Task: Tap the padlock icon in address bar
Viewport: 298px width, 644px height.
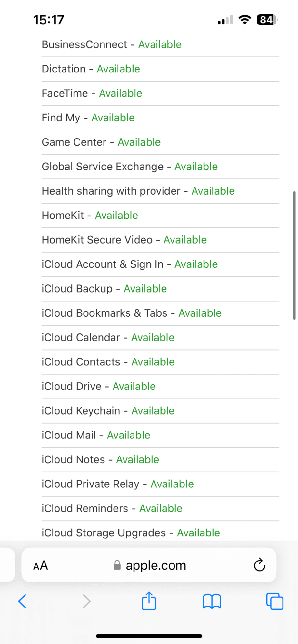Action: pyautogui.click(x=117, y=565)
